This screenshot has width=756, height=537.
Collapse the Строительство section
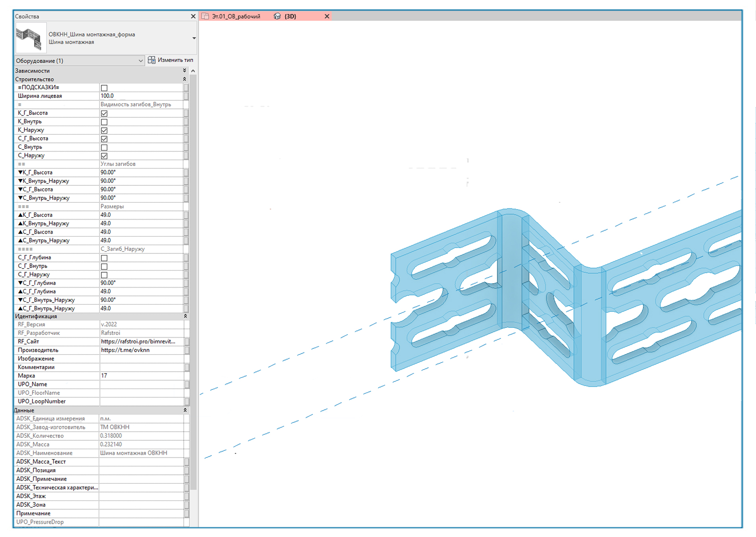185,79
